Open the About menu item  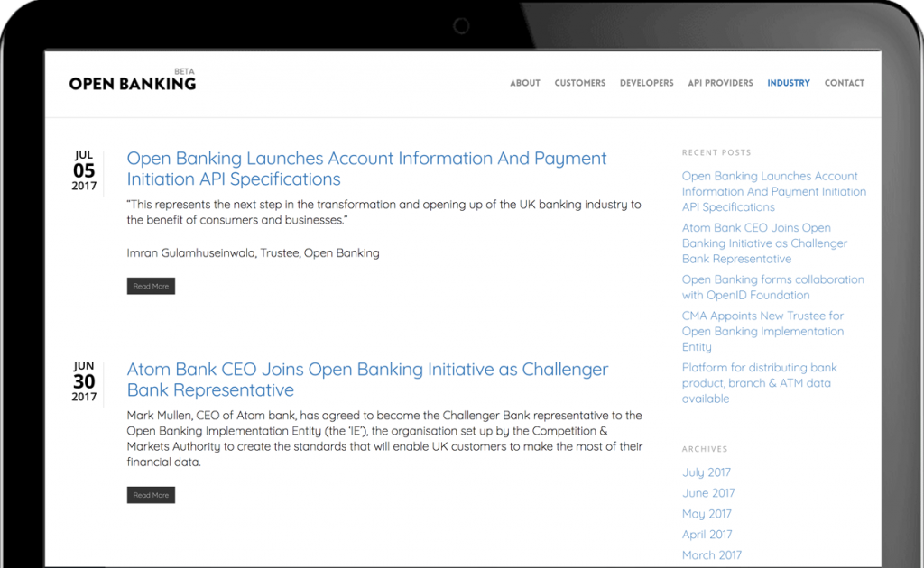click(524, 83)
